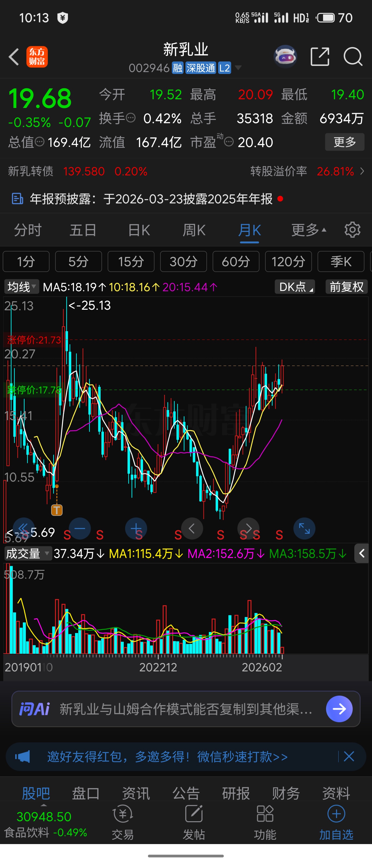Open the 资料 tab
The image size is (372, 868).
point(336,793)
